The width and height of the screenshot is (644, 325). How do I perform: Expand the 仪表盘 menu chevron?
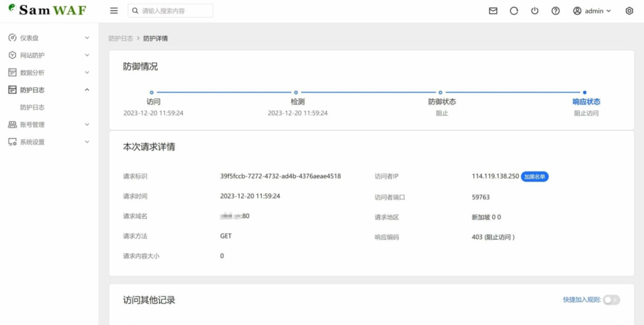point(87,38)
